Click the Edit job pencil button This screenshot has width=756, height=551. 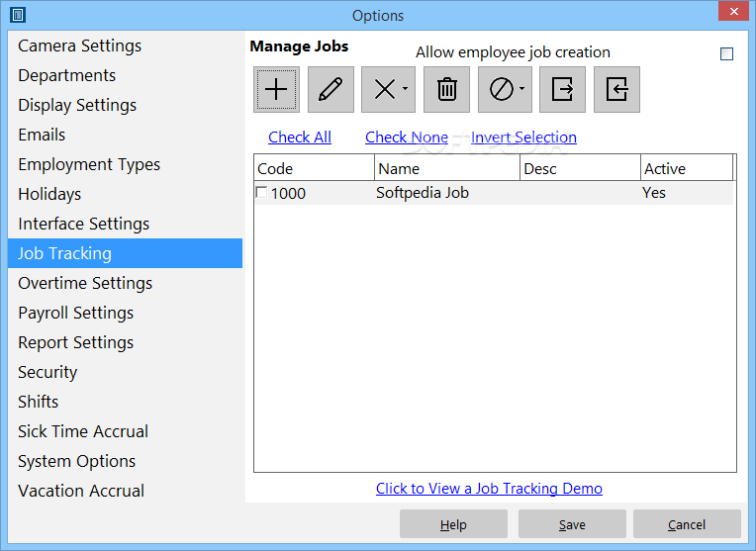click(x=331, y=90)
